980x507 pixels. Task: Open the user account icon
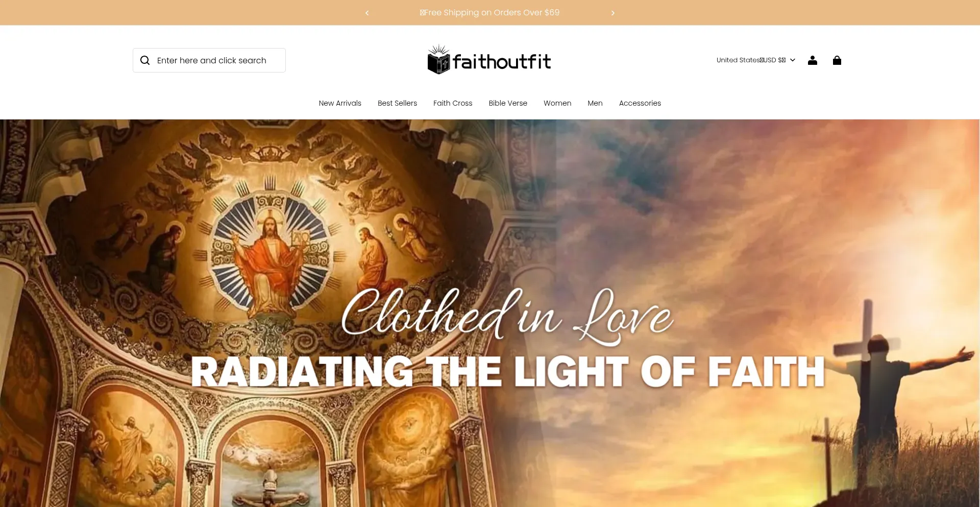[x=813, y=60]
